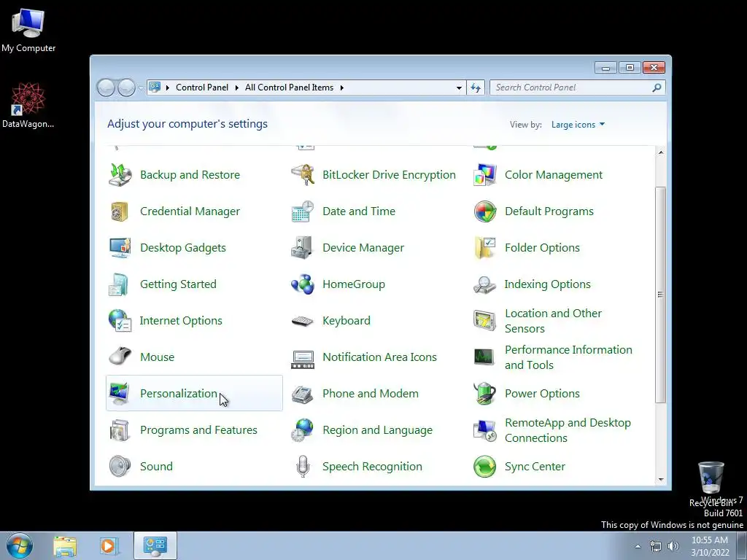747x560 pixels.
Task: Click Control Panel breadcrumb
Action: pyautogui.click(x=202, y=87)
